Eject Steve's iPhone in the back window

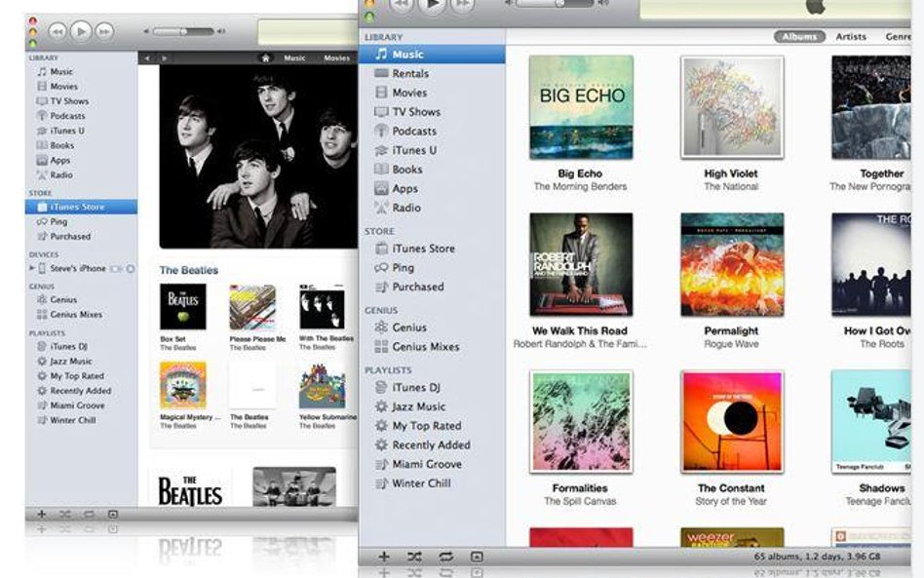(131, 269)
